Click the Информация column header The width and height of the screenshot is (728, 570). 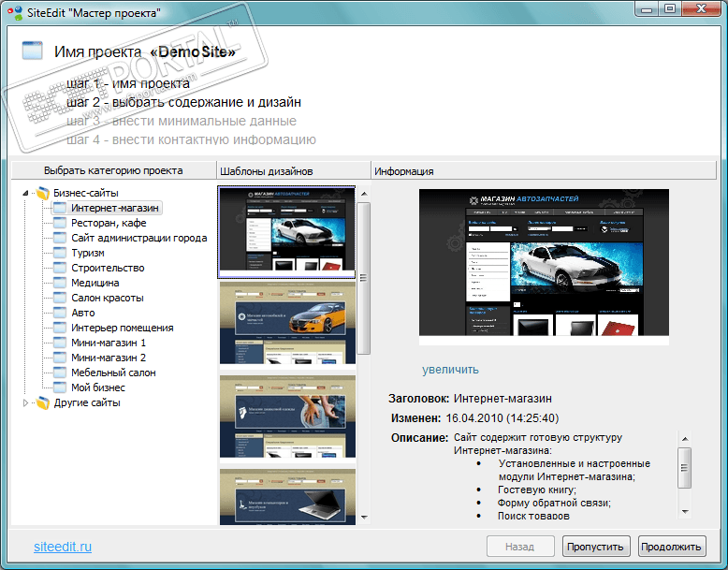coord(544,171)
